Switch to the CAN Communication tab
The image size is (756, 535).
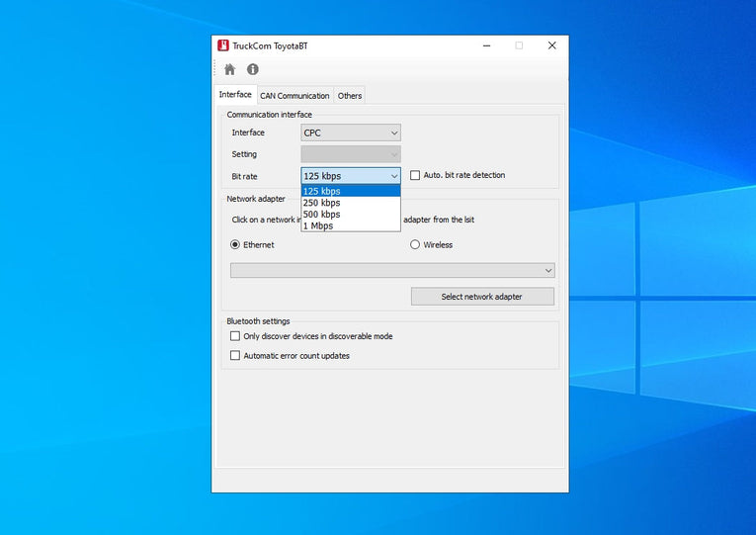(x=294, y=96)
